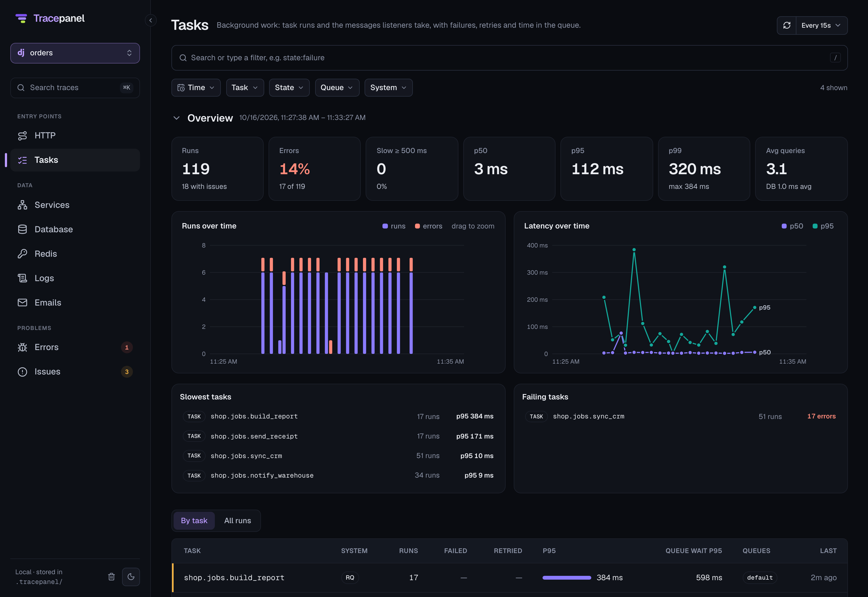Image resolution: width=868 pixels, height=597 pixels.
Task: Open the Services page
Action: pyautogui.click(x=75, y=205)
